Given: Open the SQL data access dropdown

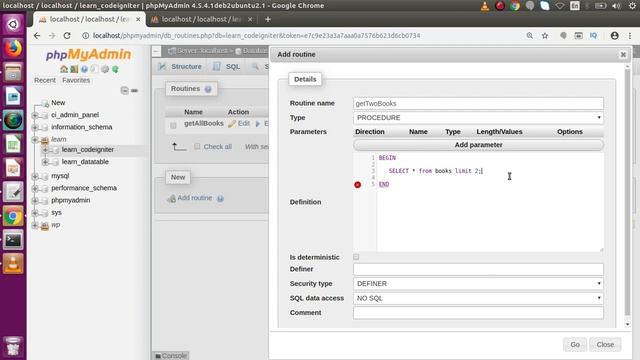Looking at the screenshot, I should 478,298.
